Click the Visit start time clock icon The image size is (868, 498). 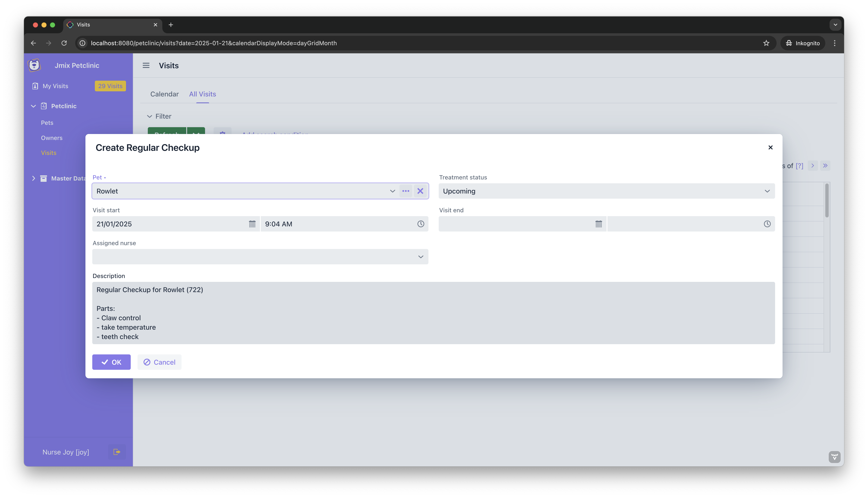[x=421, y=224]
